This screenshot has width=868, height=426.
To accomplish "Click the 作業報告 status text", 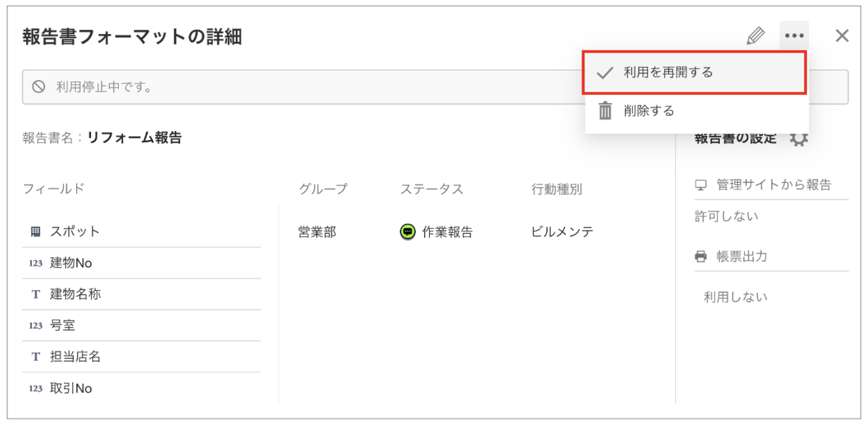I will 447,232.
